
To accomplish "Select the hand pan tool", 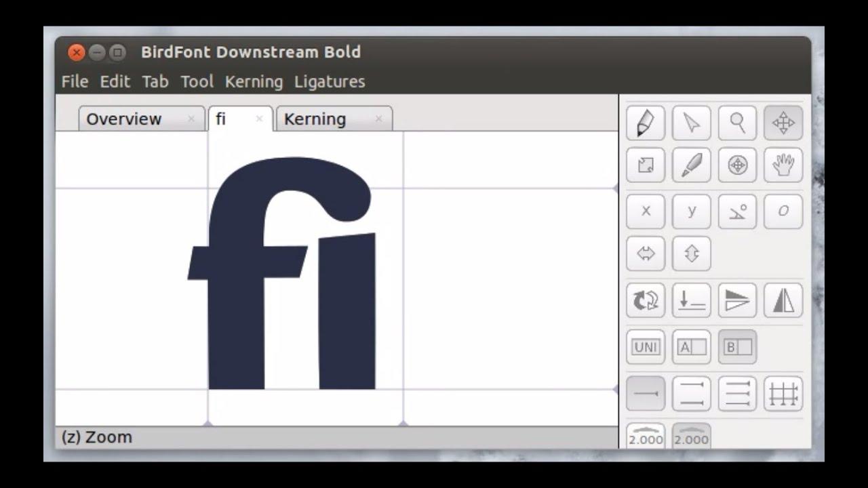I will (783, 165).
